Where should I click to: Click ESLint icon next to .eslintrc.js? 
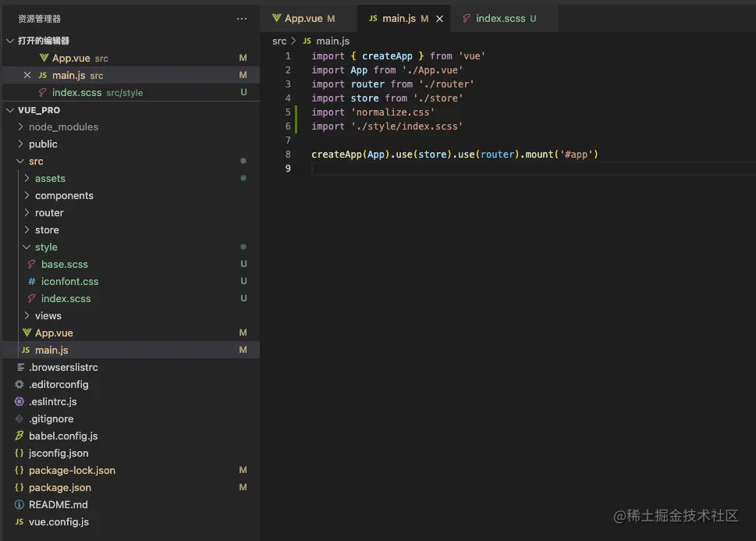pyautogui.click(x=20, y=401)
